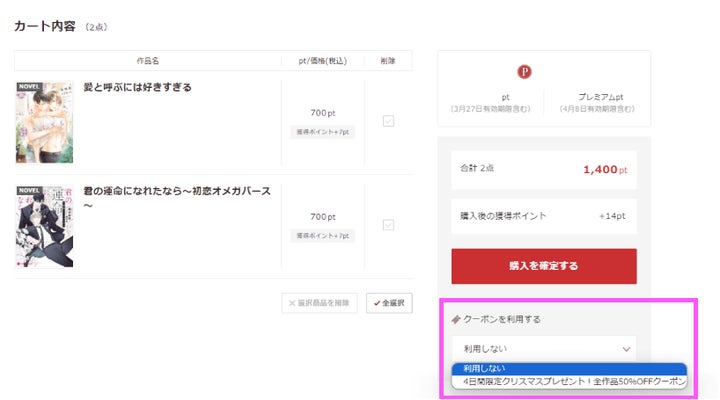720x400 pixels.
Task: Click the chevron arrow on coupon selector
Action: 627,349
